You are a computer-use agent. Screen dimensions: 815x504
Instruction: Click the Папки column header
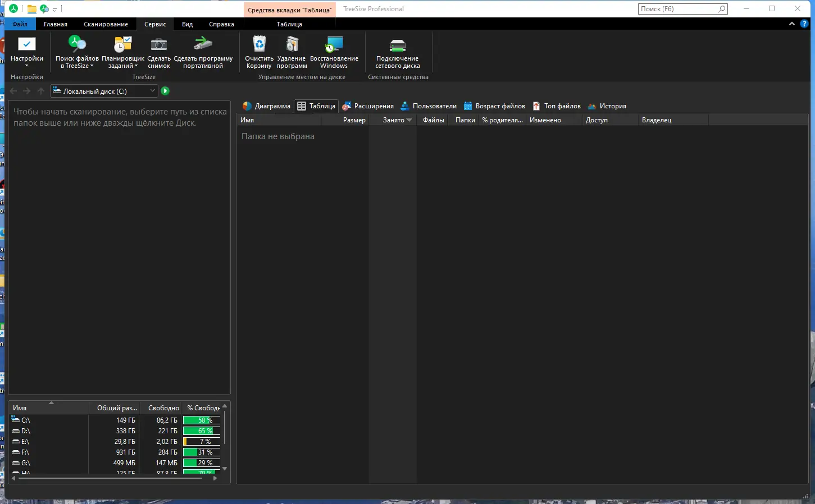coord(463,120)
